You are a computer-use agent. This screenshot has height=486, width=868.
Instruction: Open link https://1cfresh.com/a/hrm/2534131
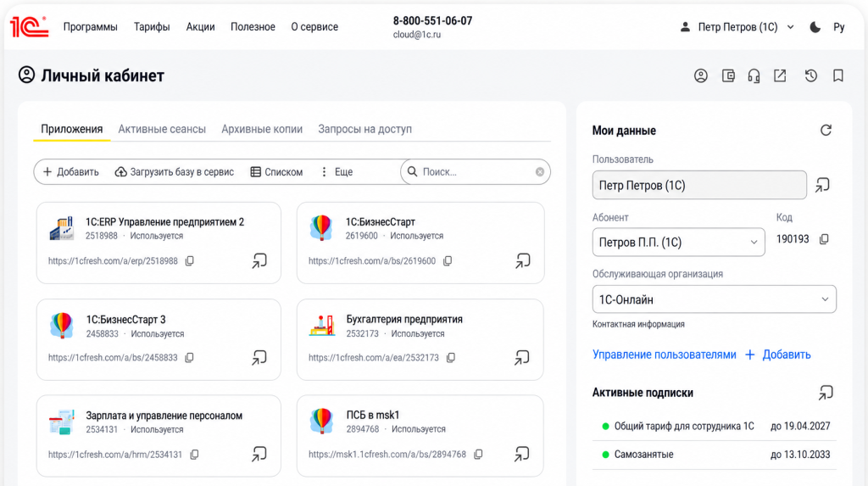pos(115,455)
